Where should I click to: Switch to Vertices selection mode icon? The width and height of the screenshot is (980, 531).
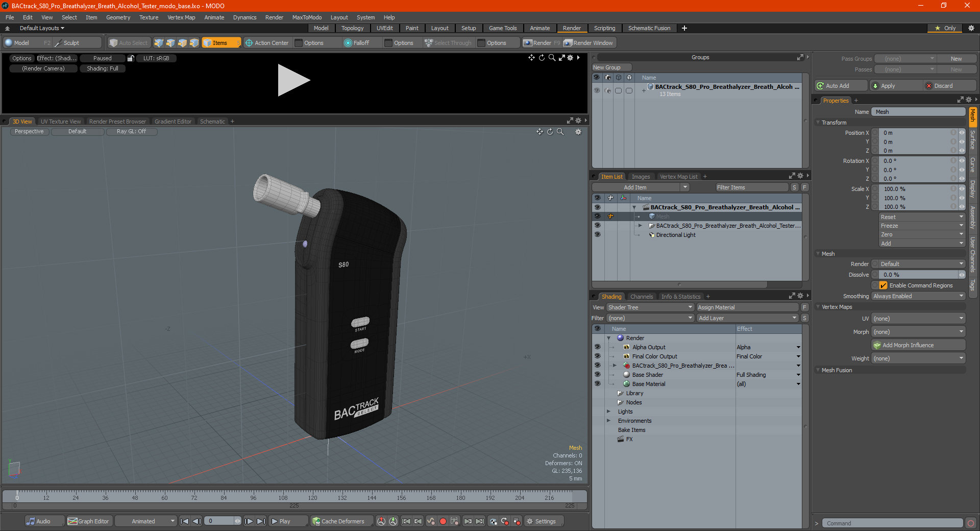(x=159, y=43)
